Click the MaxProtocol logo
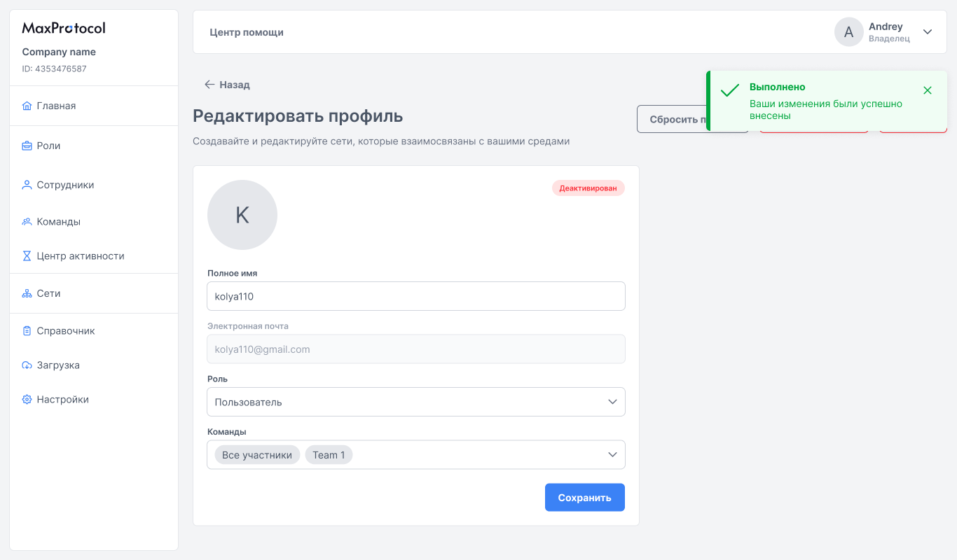The height and width of the screenshot is (560, 957). 64,28
